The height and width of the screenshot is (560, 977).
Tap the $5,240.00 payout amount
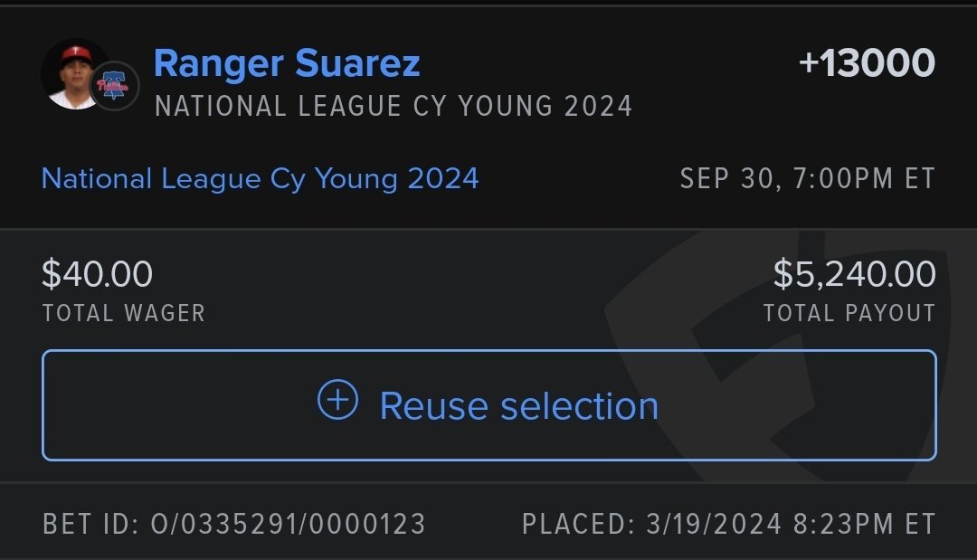point(854,273)
